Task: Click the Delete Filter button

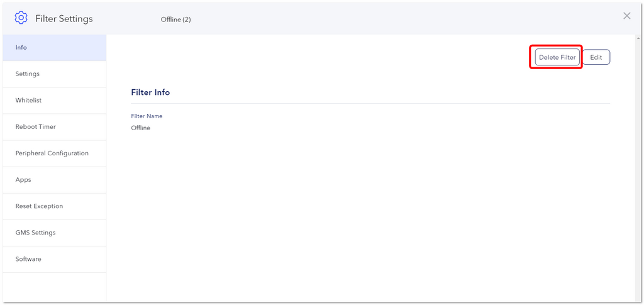Action: tap(557, 57)
